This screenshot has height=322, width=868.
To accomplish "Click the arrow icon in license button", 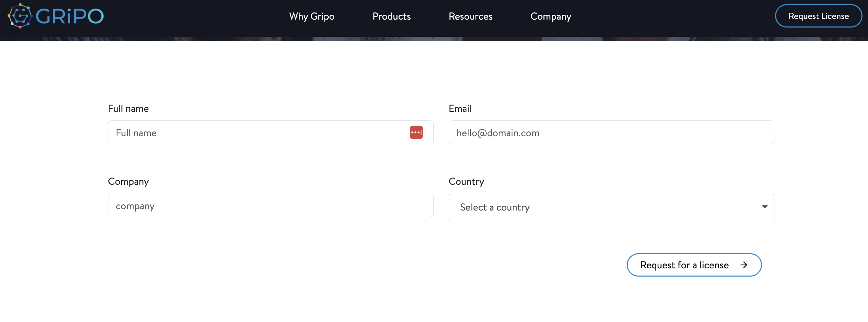I will pos(744,265).
